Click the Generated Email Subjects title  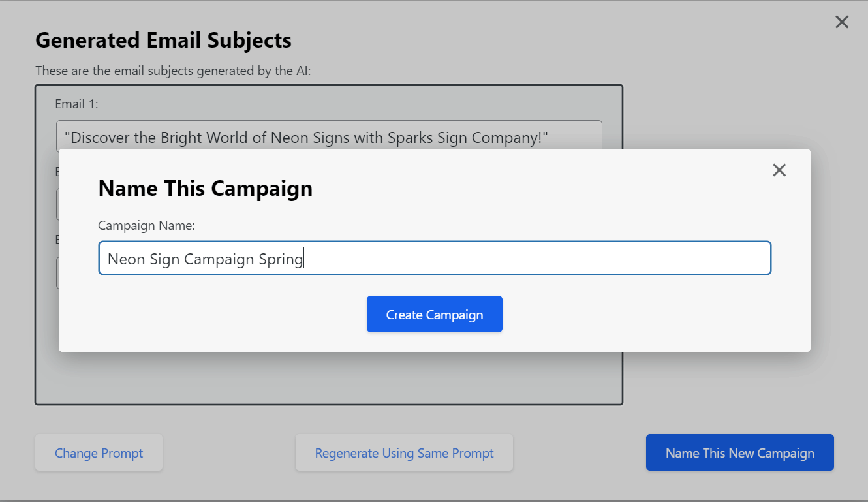click(x=163, y=40)
